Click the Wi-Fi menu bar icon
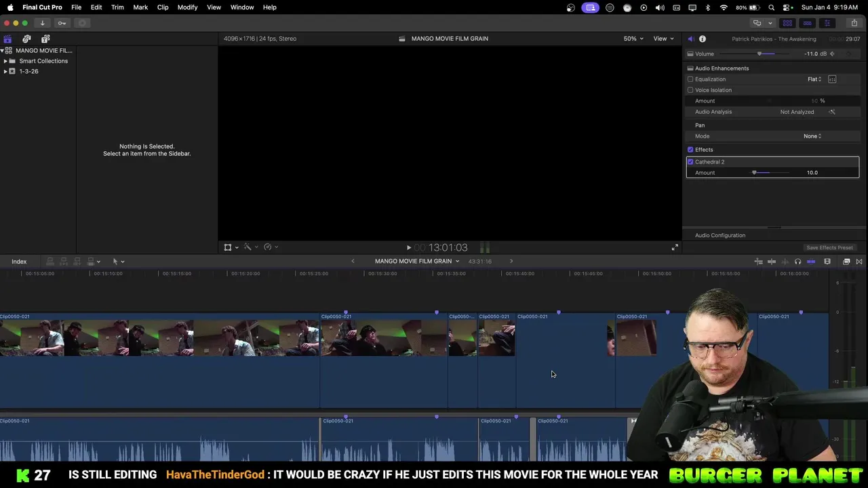Image resolution: width=868 pixels, height=488 pixels. tap(724, 7)
